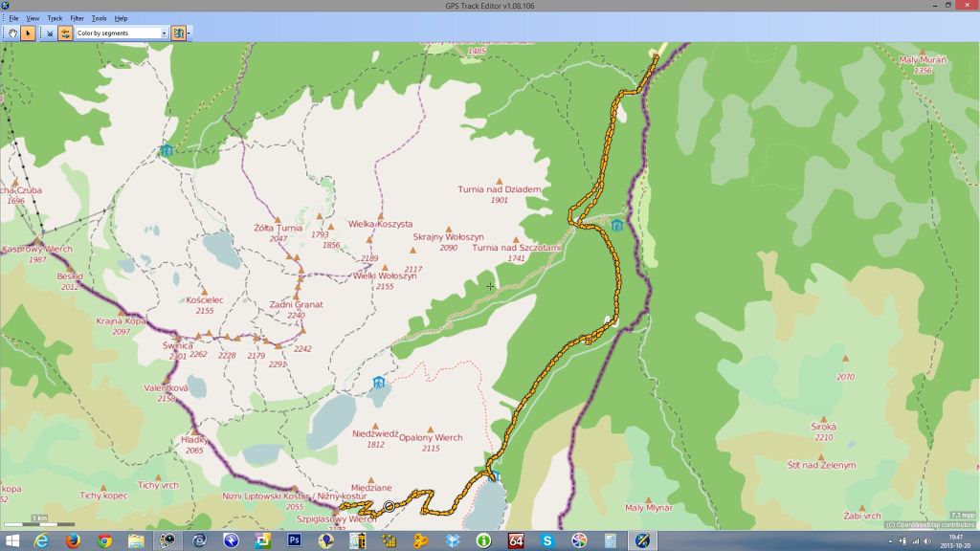Toggle the map display button
The width and height of the screenshot is (980, 551).
click(x=178, y=33)
